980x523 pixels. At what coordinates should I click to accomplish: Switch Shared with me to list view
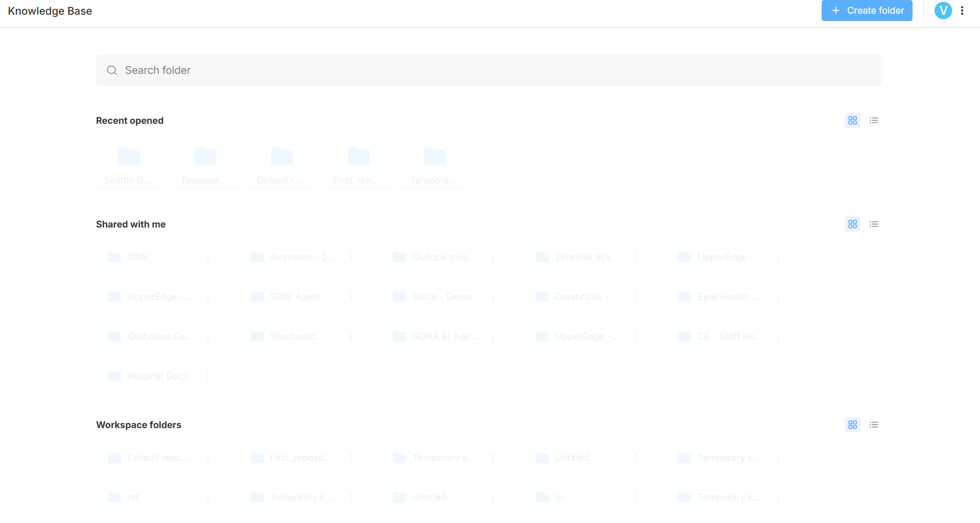pyautogui.click(x=874, y=224)
